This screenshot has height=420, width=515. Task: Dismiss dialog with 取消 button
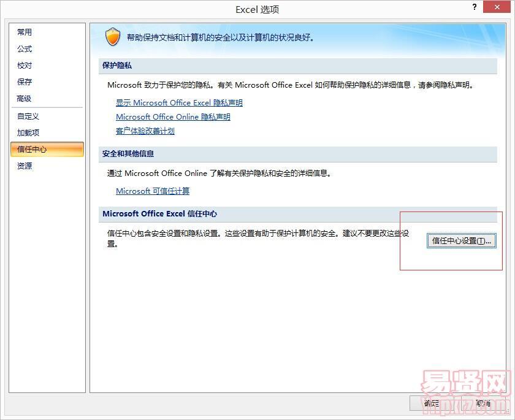coord(483,403)
